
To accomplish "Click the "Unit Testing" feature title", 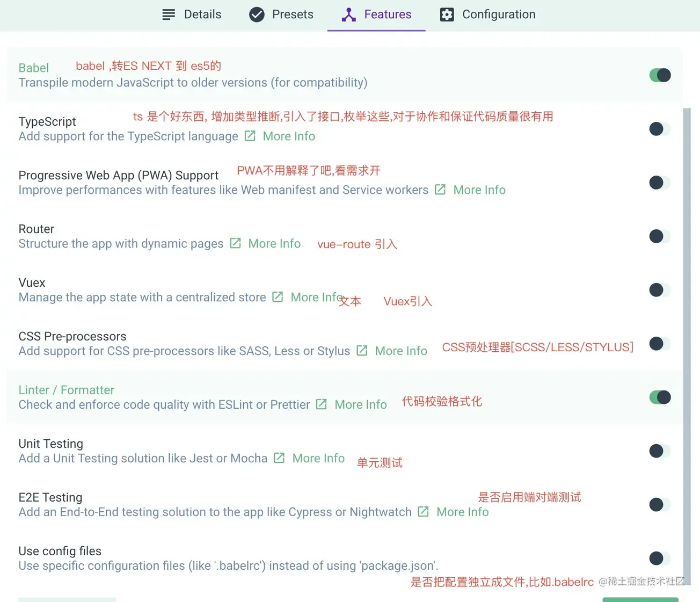I will [x=51, y=444].
